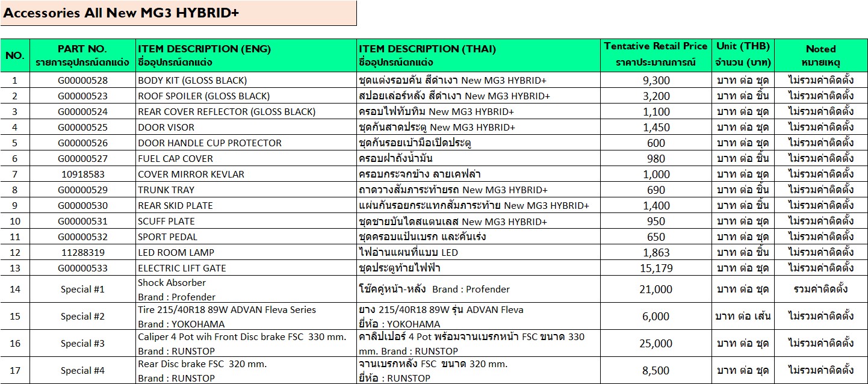Select the price 1,400
The width and height of the screenshot is (868, 384).
pyautogui.click(x=656, y=205)
